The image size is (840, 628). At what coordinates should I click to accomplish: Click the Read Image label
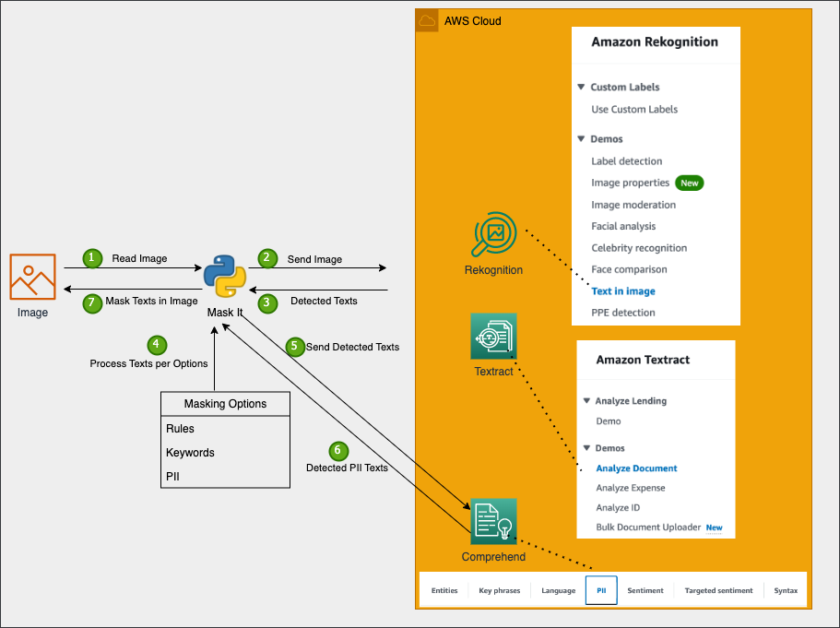click(139, 258)
